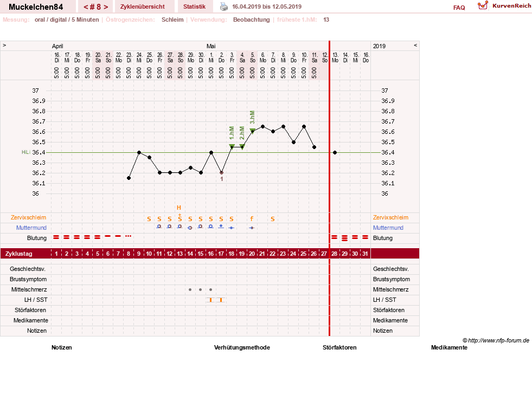Screen dimensions: 532x401
Task: Click the right Zervixschleim row label
Action: click(390, 218)
